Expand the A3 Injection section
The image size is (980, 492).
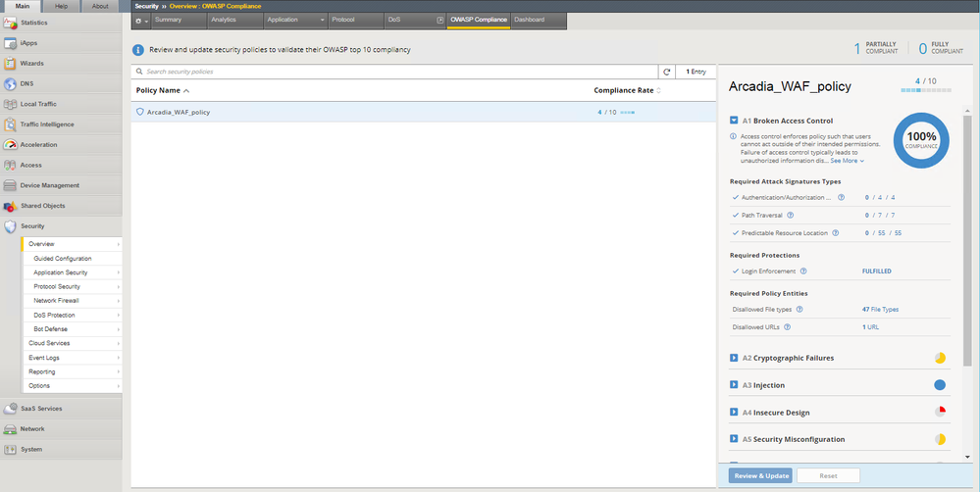point(734,385)
